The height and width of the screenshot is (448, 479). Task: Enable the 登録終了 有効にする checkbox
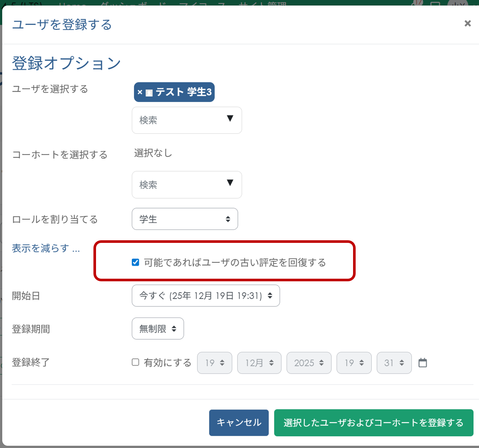coord(135,363)
